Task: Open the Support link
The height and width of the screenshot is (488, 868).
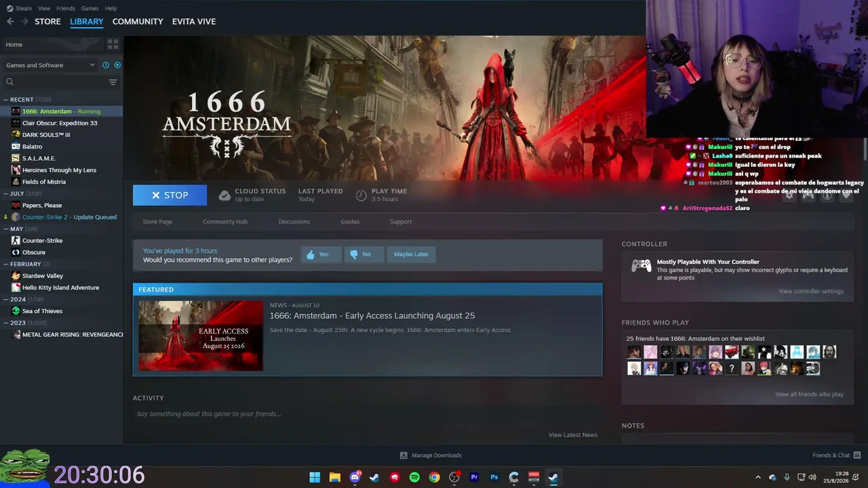Action: click(401, 222)
